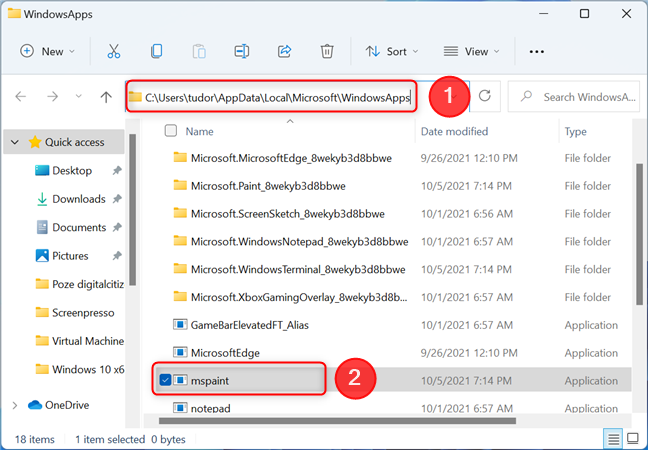Select Microsoft.XboxGamingOverlay folder row
The image size is (648, 450).
[x=388, y=297]
